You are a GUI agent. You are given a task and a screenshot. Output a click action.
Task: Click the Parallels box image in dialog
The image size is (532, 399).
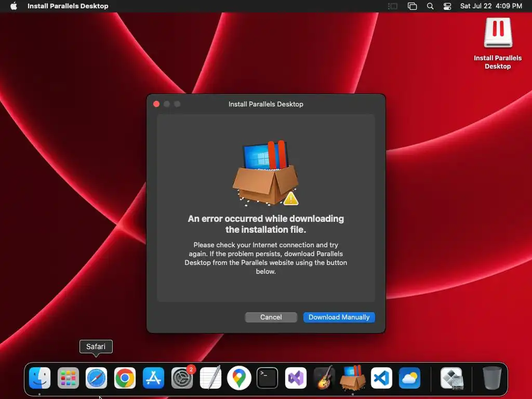click(x=265, y=172)
